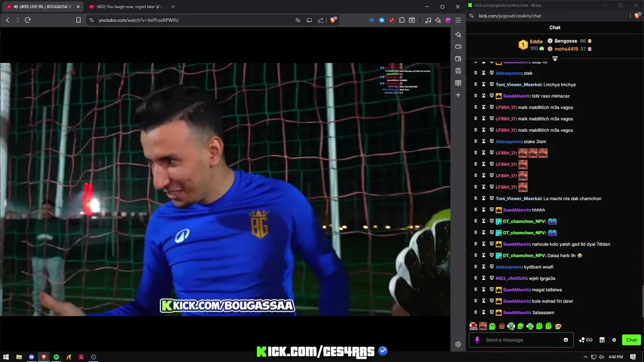This screenshot has height=362, width=644.
Task: Open sidebar settings gear
Action: click(x=458, y=344)
